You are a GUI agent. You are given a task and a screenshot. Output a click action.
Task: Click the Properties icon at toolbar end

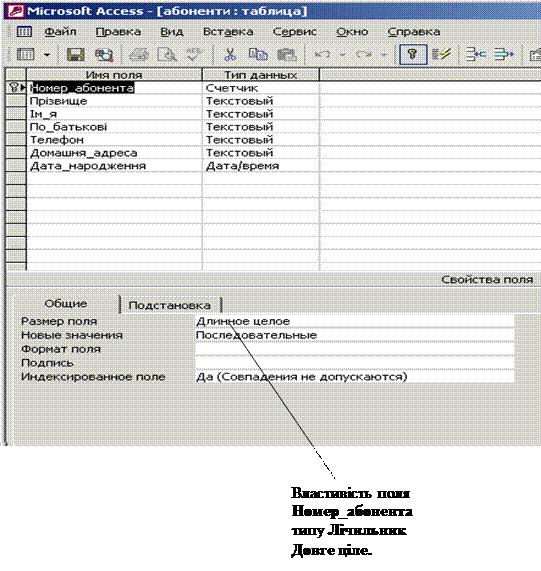click(x=535, y=55)
